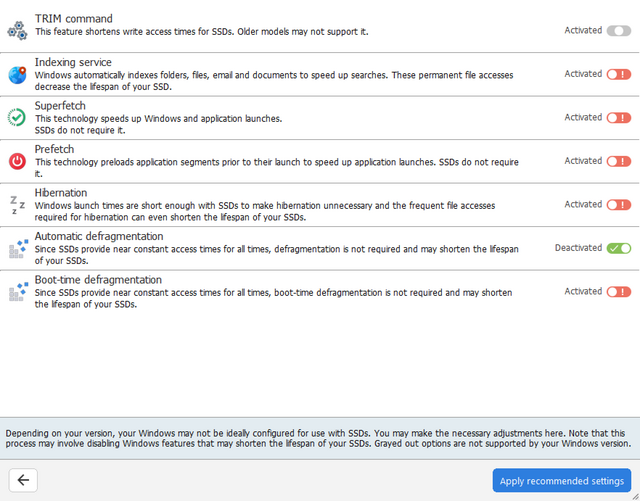640x501 pixels.
Task: Click the red Prefetch power icon
Action: click(17, 161)
